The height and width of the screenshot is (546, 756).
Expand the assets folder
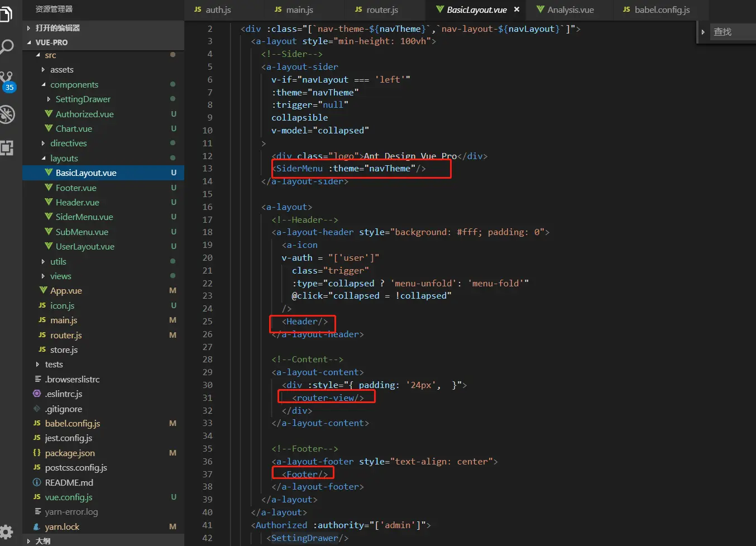click(44, 70)
